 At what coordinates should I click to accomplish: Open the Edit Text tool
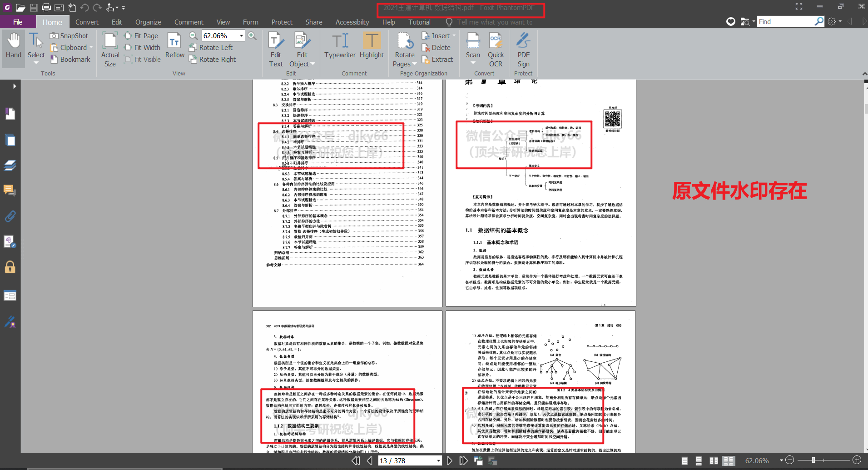click(x=276, y=50)
